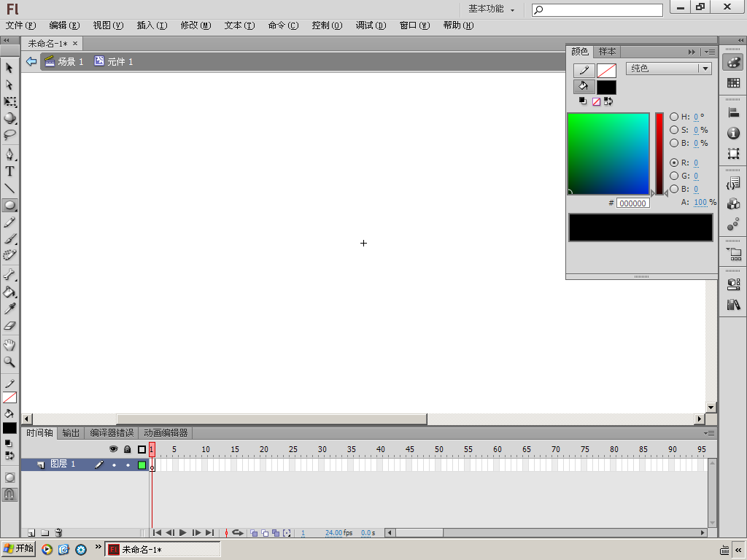Click the 元件 1 breadcrumb
Screen dimensions: 747x560
coord(114,61)
